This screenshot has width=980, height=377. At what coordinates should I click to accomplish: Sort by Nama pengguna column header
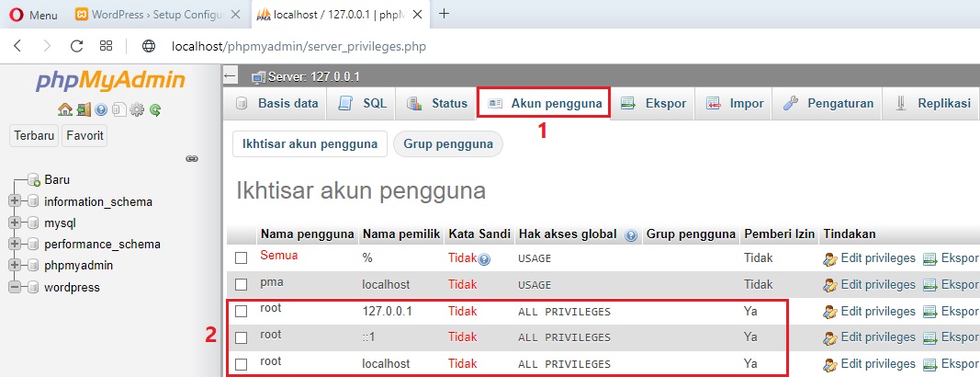pyautogui.click(x=307, y=234)
